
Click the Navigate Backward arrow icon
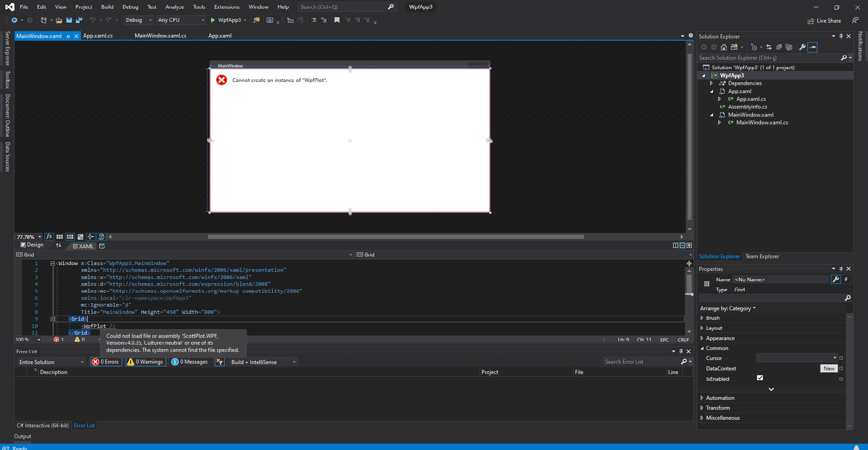coord(14,20)
